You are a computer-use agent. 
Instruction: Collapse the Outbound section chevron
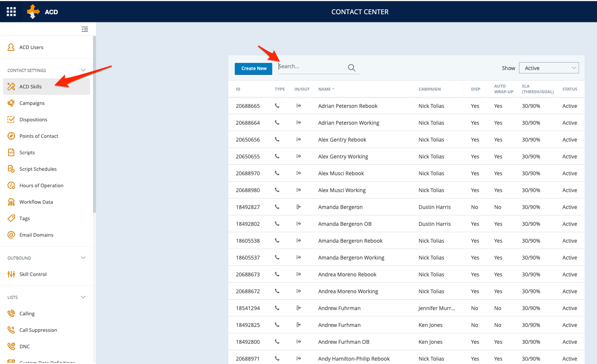pos(83,258)
